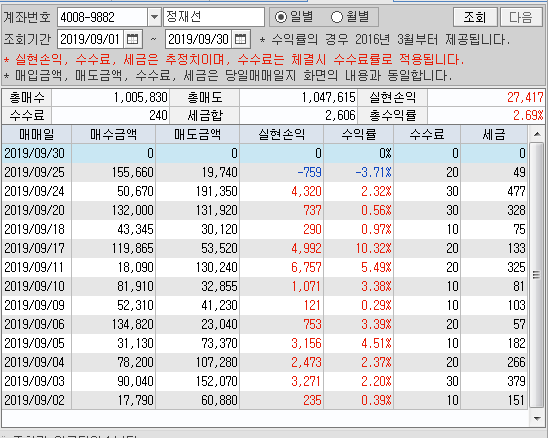The height and width of the screenshot is (438, 548).
Task: Click the total buy value 1,005,830
Action: tap(141, 97)
